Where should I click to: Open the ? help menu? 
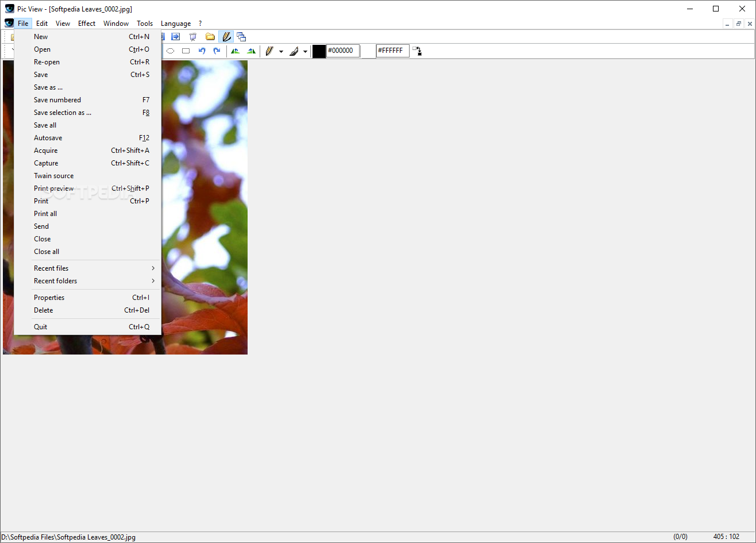point(200,24)
